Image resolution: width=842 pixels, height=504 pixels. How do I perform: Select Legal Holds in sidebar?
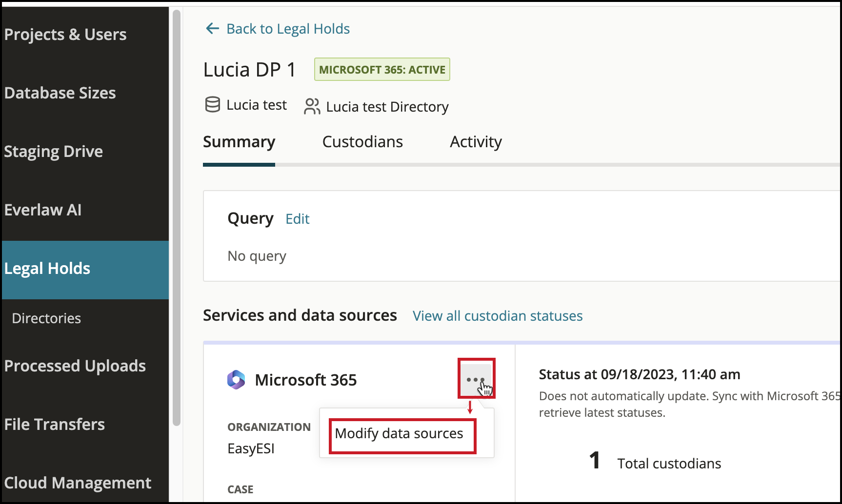coord(85,270)
